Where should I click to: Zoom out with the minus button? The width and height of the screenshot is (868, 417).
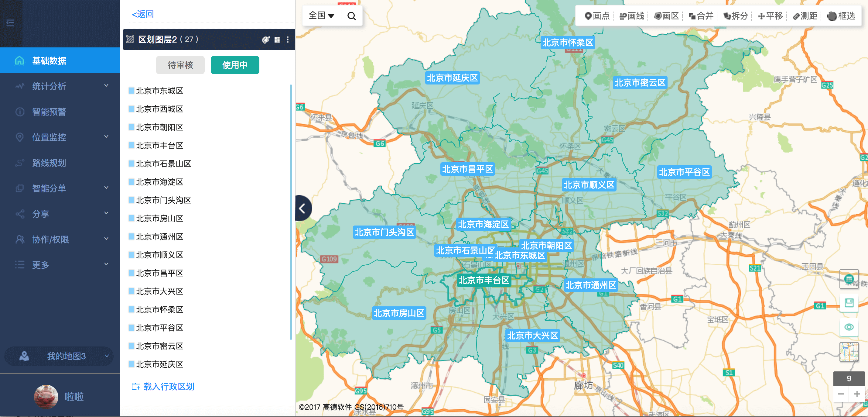pos(841,394)
